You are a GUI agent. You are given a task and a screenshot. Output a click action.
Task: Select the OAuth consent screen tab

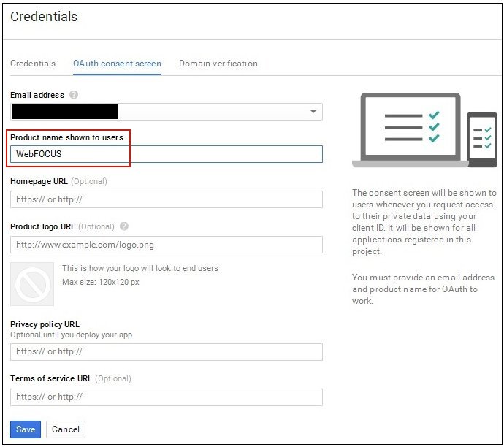pos(117,64)
